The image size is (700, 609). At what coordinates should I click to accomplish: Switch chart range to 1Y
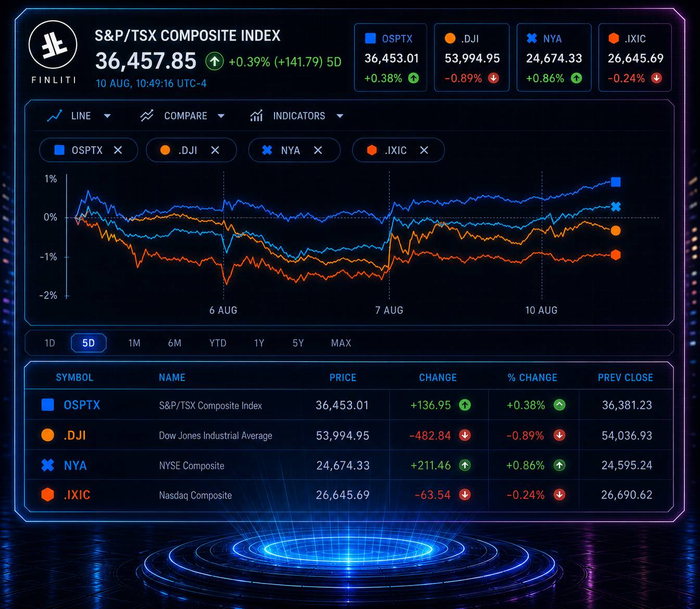tap(259, 343)
